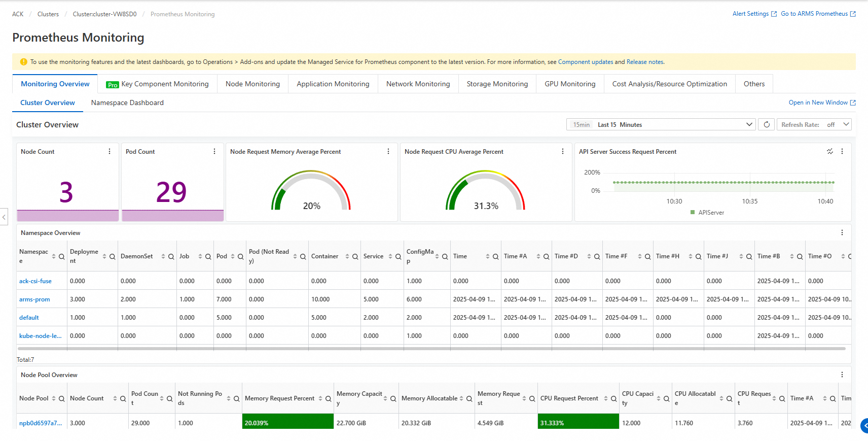Click the refresh dashboard icon
The image size is (868, 441).
pos(767,125)
